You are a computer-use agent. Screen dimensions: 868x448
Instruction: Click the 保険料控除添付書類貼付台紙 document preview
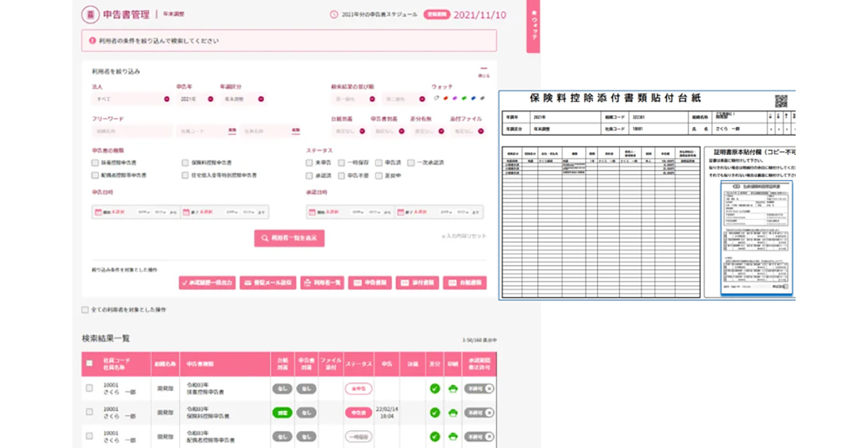(x=647, y=195)
